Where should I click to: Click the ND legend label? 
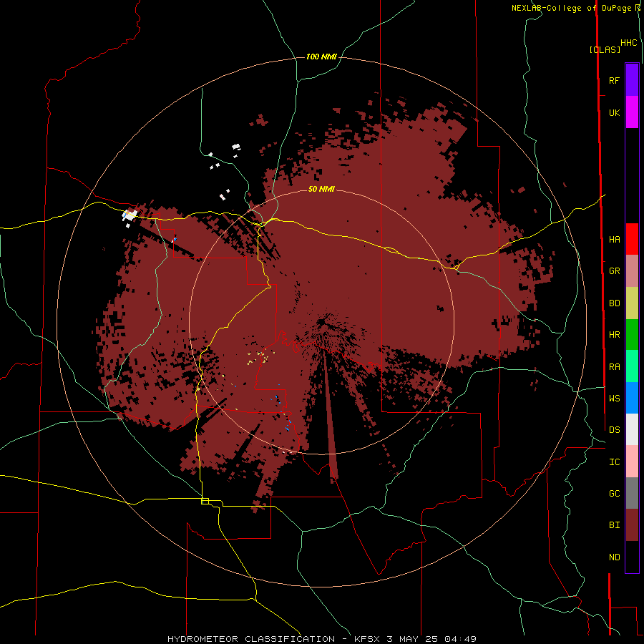click(x=614, y=557)
